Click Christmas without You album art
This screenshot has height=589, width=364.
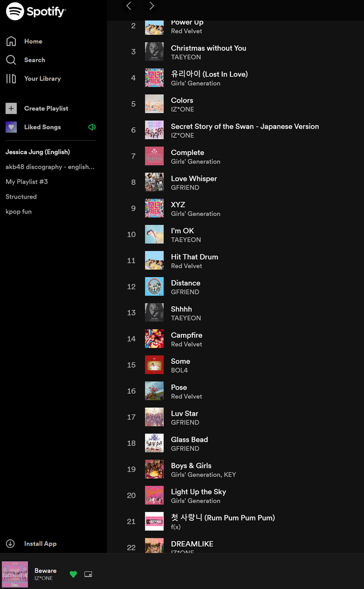(x=154, y=51)
